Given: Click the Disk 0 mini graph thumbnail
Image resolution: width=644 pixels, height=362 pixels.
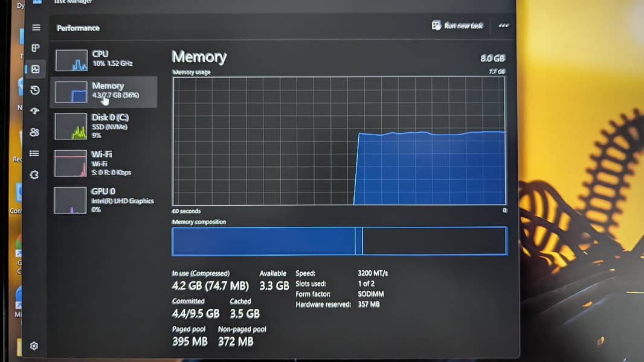Looking at the screenshot, I should 71,126.
